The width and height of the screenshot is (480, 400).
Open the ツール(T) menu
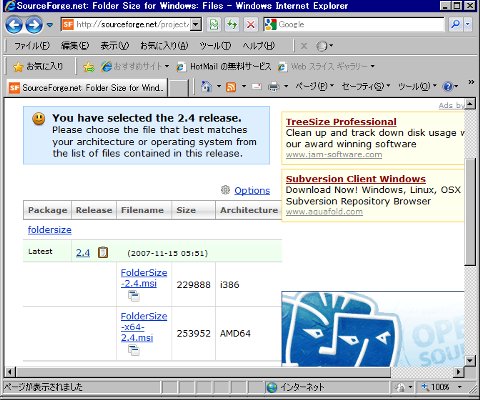point(215,46)
